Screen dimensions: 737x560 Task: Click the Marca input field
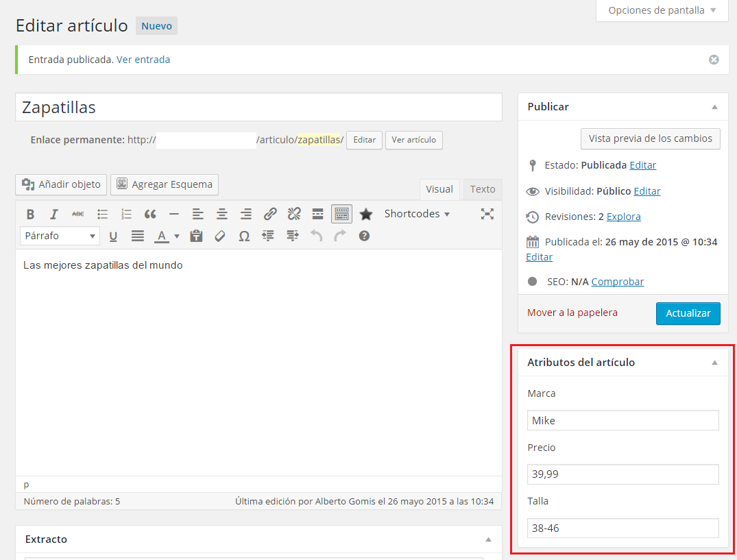623,420
